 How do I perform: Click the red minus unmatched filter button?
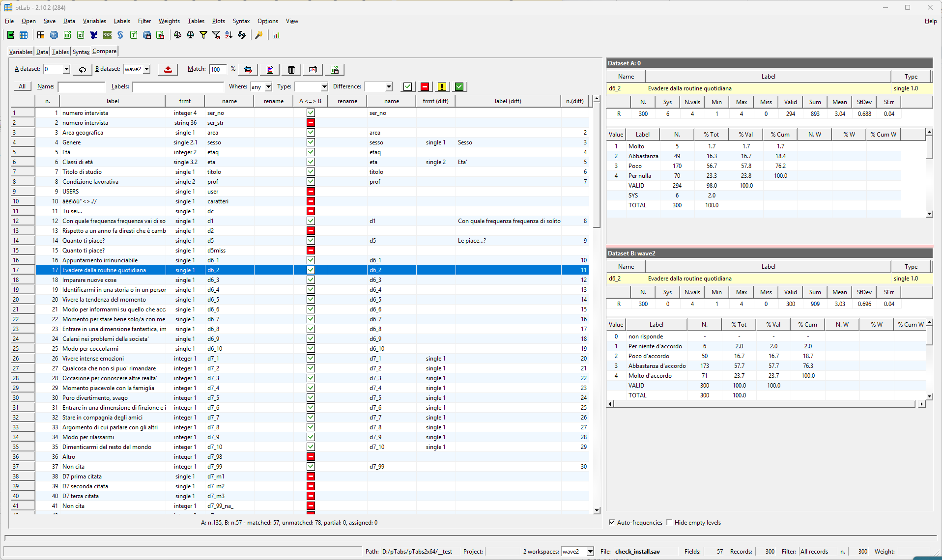coord(425,86)
